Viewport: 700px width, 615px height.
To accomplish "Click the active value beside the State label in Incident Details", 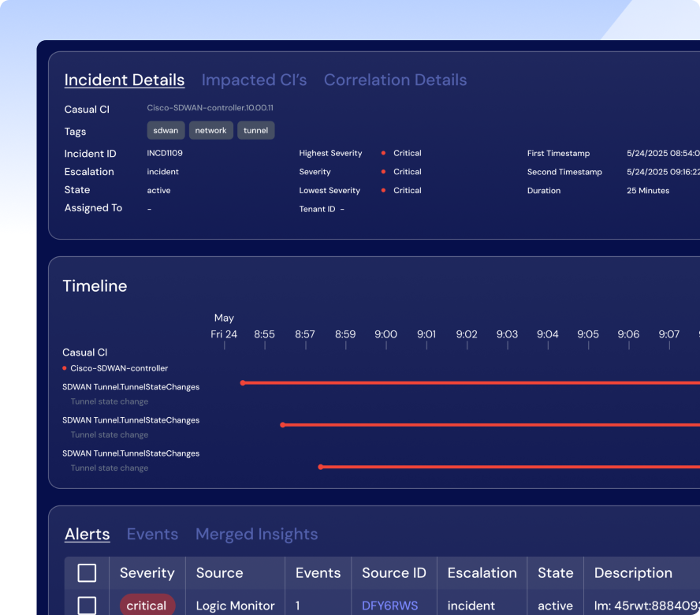I will [159, 190].
